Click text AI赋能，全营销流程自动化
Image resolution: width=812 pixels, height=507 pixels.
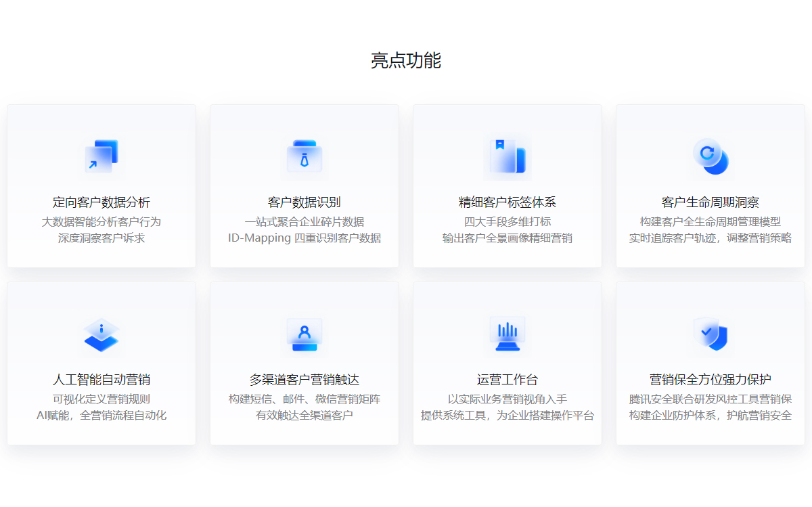[101, 416]
